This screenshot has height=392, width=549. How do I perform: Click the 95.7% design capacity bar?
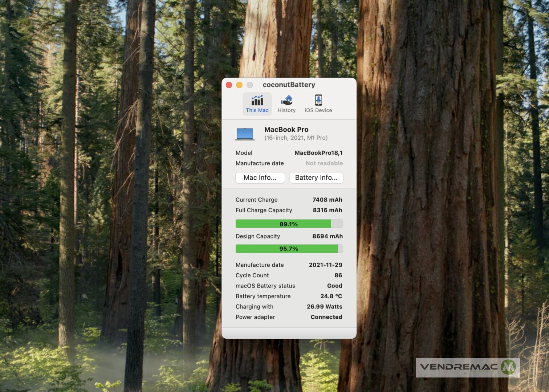pyautogui.click(x=289, y=249)
